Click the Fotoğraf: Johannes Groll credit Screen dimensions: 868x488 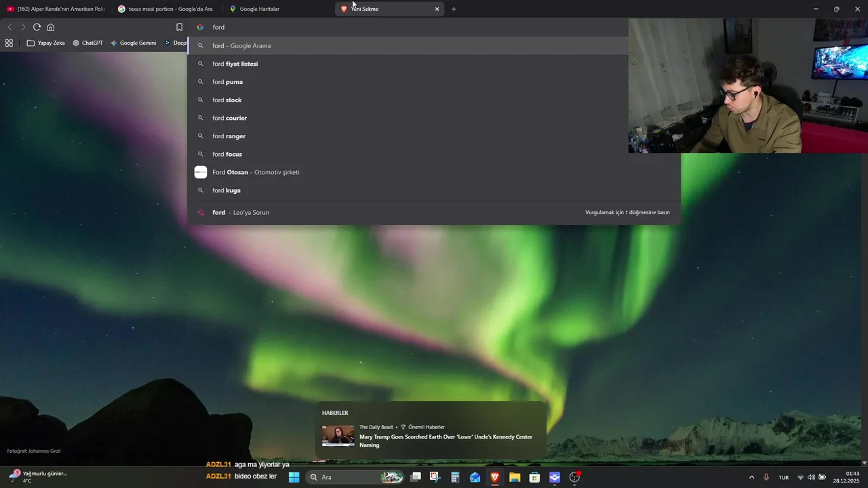pyautogui.click(x=34, y=451)
